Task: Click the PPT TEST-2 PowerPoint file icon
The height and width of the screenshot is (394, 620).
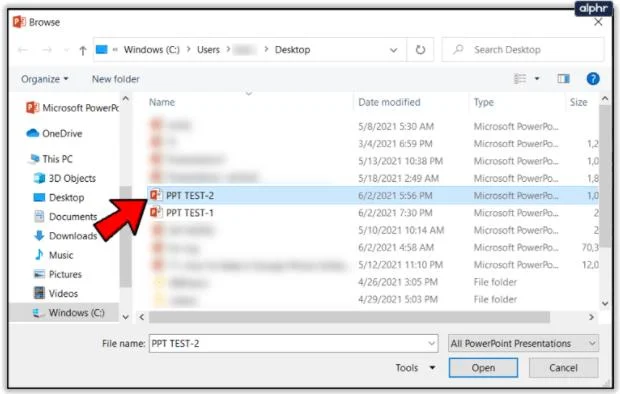Action: pos(156,195)
